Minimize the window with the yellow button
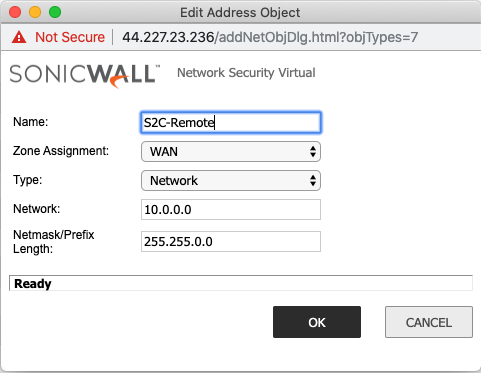The height and width of the screenshot is (373, 481). [35, 12]
